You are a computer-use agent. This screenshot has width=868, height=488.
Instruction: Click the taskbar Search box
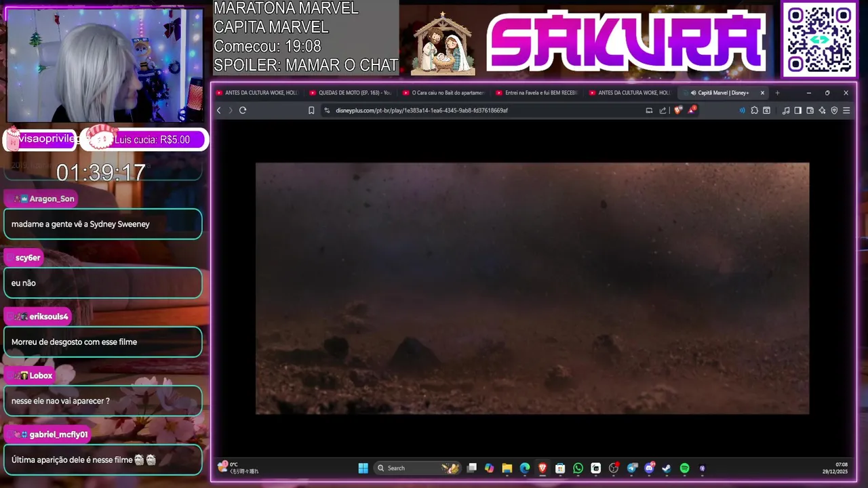point(418,468)
